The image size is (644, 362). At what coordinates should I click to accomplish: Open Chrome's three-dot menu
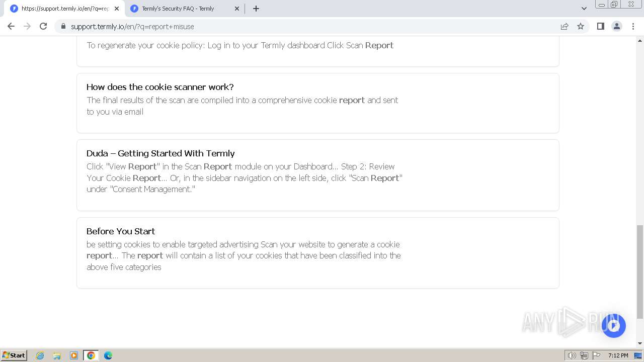(633, 26)
